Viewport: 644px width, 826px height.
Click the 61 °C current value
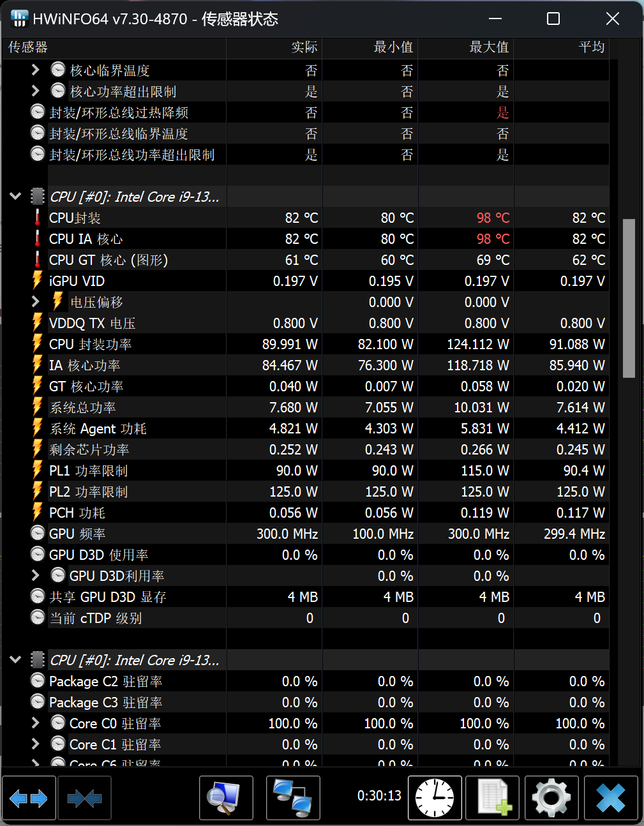click(301, 260)
